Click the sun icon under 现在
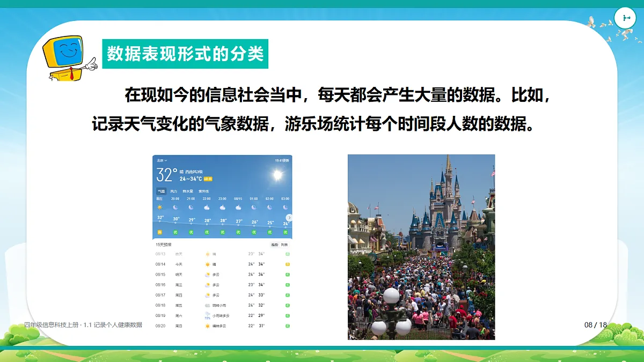The height and width of the screenshot is (362, 644). [159, 207]
